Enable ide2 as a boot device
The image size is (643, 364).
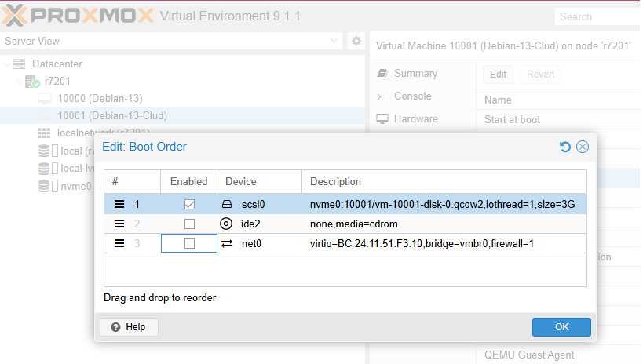pos(189,224)
